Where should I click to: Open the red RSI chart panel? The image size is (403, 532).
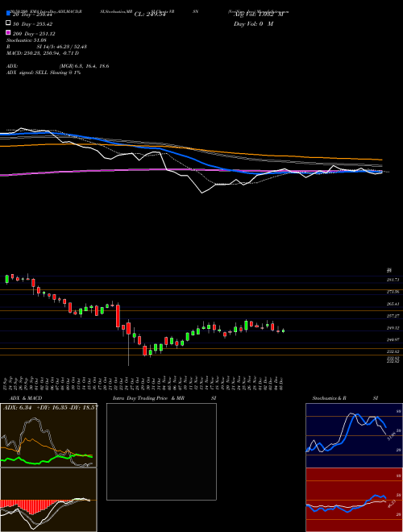click(x=354, y=500)
